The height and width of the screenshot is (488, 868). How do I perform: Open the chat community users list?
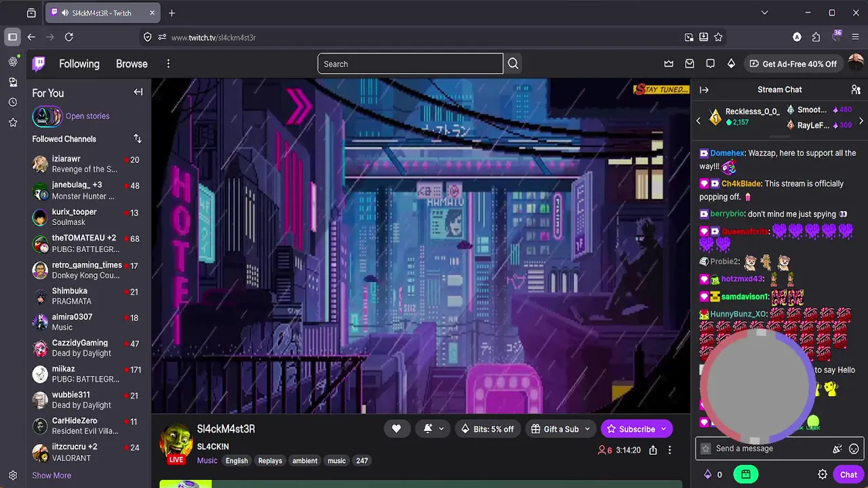click(x=856, y=89)
